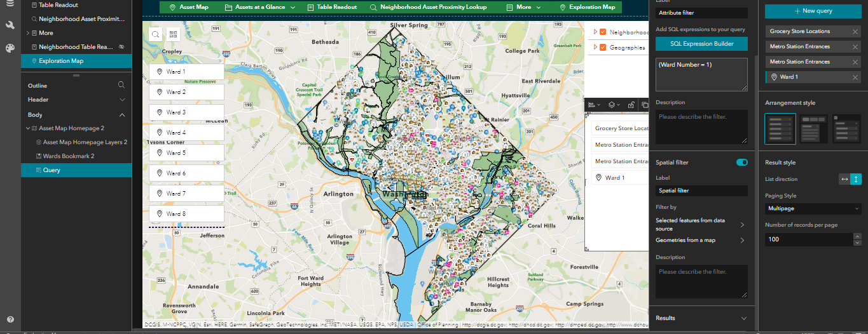Click the grid select icon beside map search
The height and width of the screenshot is (334, 868).
click(173, 34)
